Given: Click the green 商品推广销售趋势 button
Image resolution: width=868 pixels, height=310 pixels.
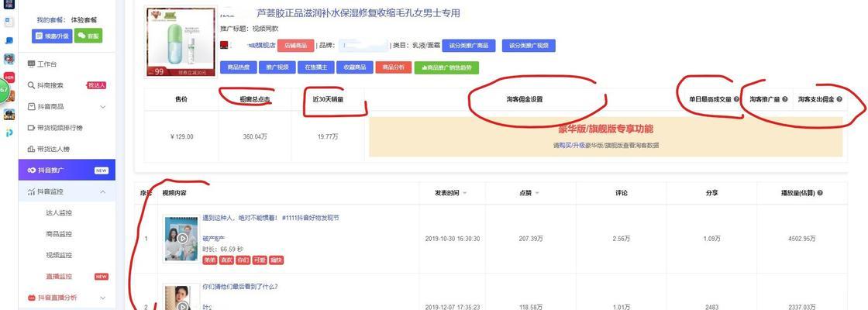Looking at the screenshot, I should coord(446,67).
